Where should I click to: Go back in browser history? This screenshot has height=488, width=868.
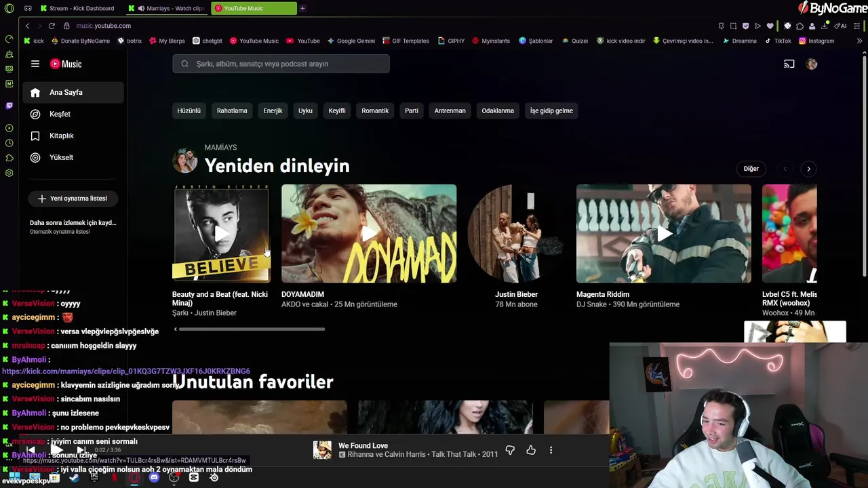point(27,26)
